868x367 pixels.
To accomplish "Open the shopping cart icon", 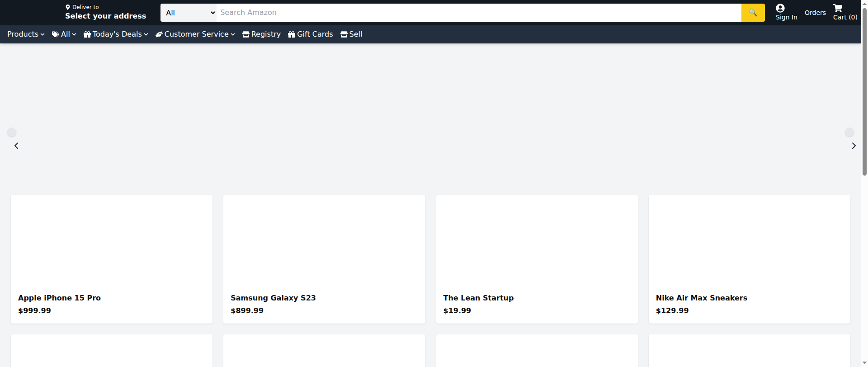I will point(837,8).
